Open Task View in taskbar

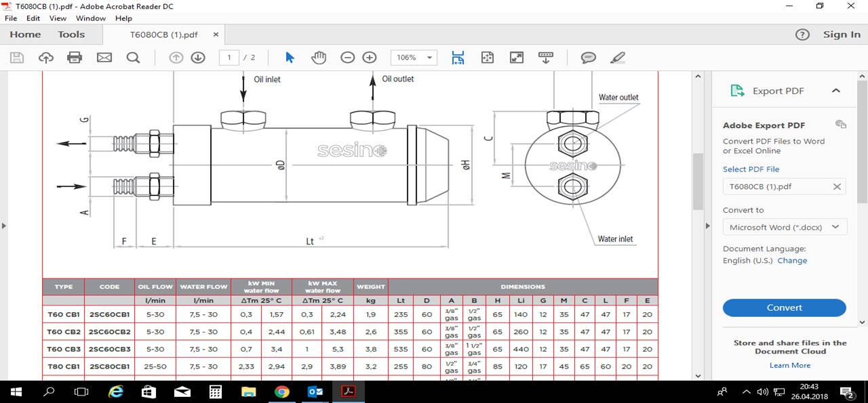point(81,391)
